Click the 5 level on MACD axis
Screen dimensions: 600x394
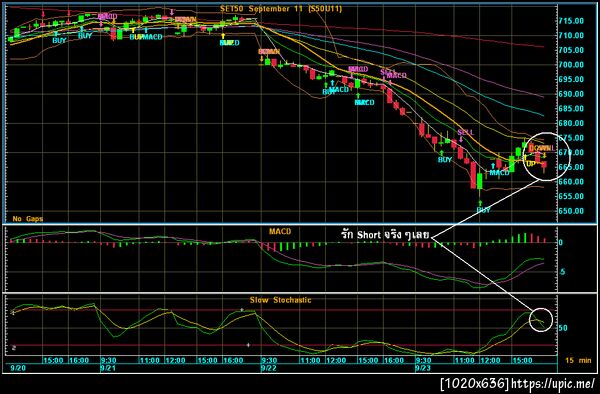click(563, 272)
